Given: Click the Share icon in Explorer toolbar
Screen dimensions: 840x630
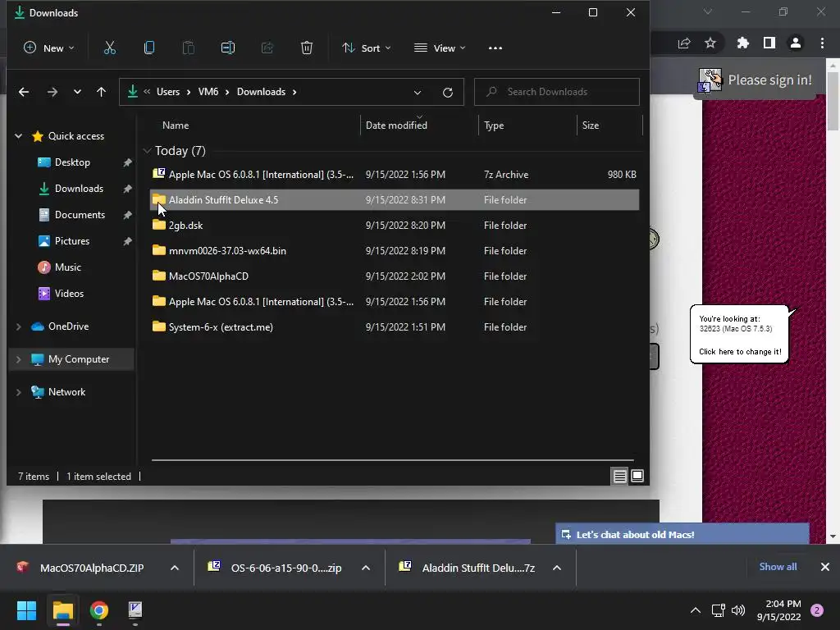Looking at the screenshot, I should pos(267,48).
